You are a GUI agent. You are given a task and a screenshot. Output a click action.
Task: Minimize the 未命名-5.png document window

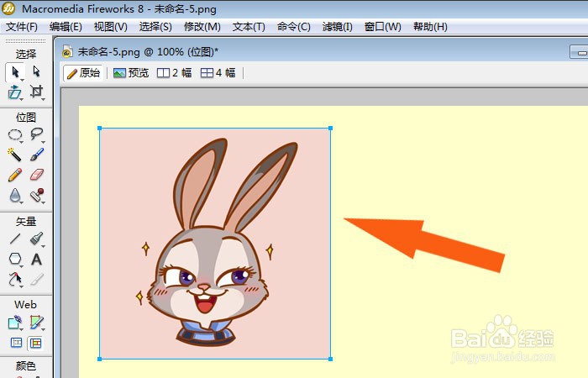pyautogui.click(x=579, y=52)
